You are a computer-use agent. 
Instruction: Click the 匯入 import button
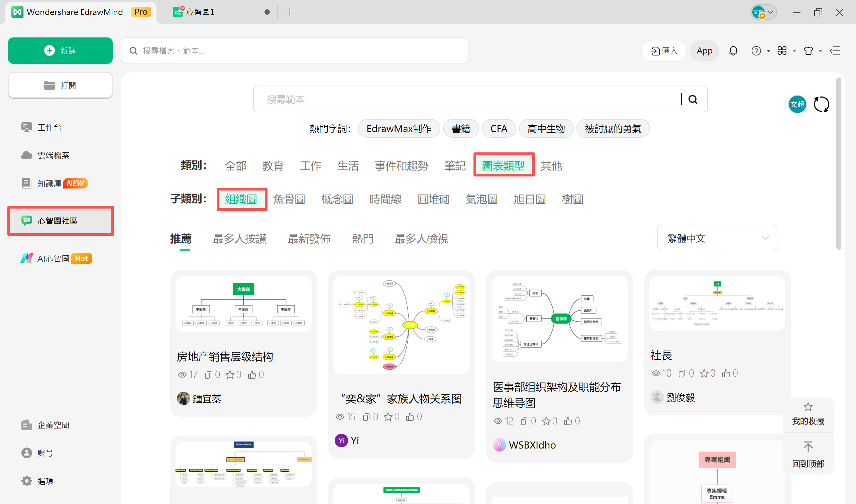point(664,51)
